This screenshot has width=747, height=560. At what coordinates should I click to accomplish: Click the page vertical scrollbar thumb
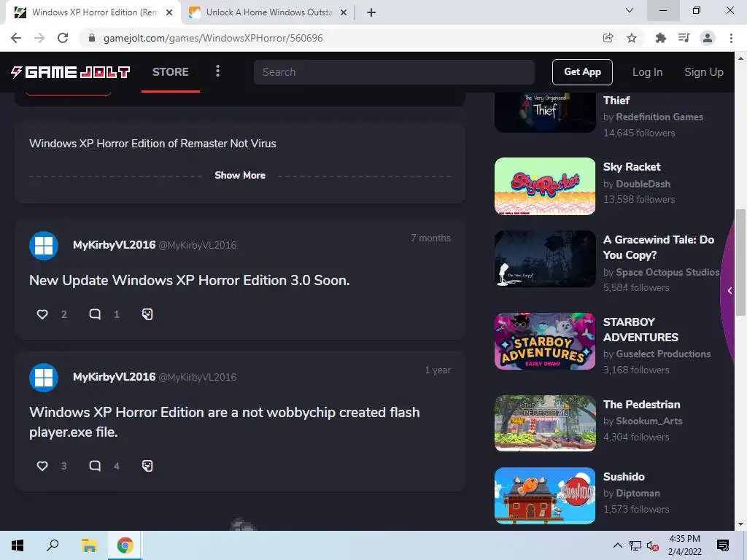740,262
